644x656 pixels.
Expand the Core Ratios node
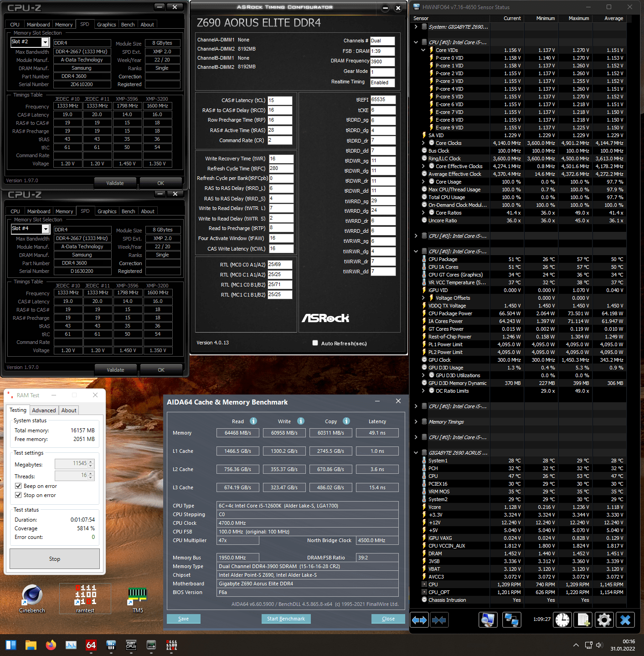coord(423,213)
